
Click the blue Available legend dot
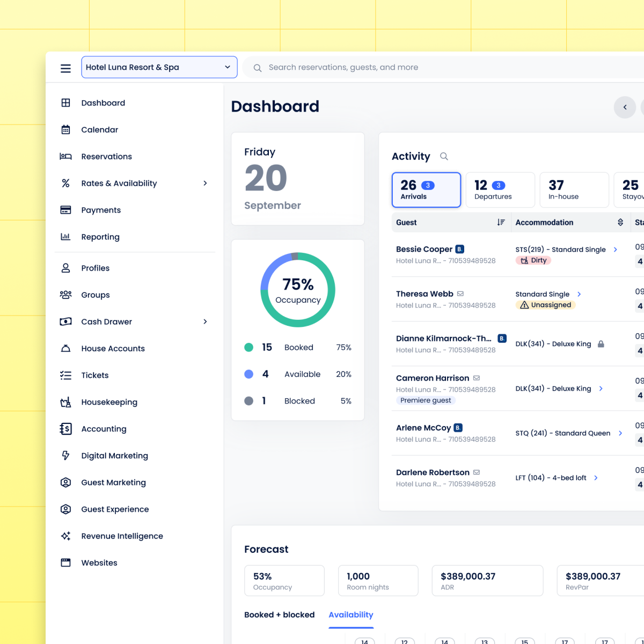coord(248,374)
